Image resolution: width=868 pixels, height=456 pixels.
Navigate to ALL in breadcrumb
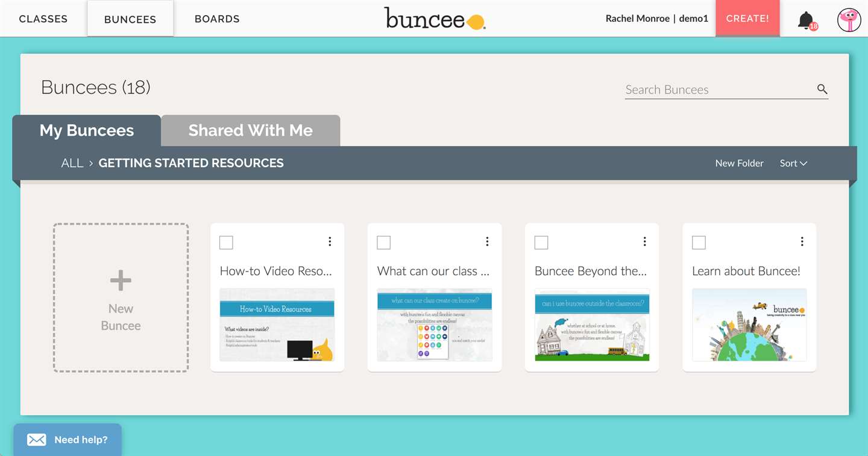point(72,163)
